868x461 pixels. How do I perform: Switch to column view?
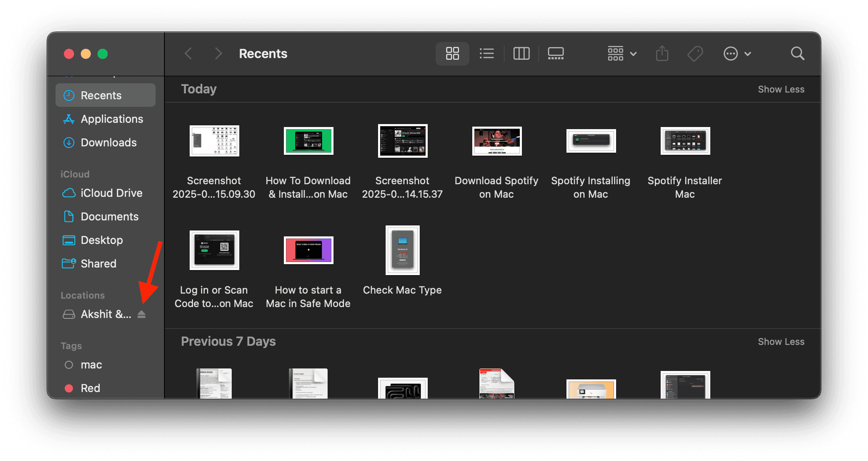[x=521, y=53]
